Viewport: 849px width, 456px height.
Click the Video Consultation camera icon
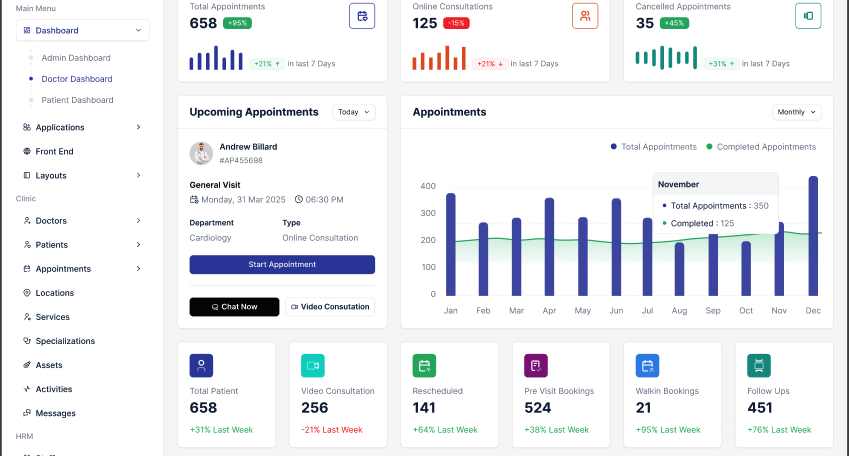tap(312, 366)
